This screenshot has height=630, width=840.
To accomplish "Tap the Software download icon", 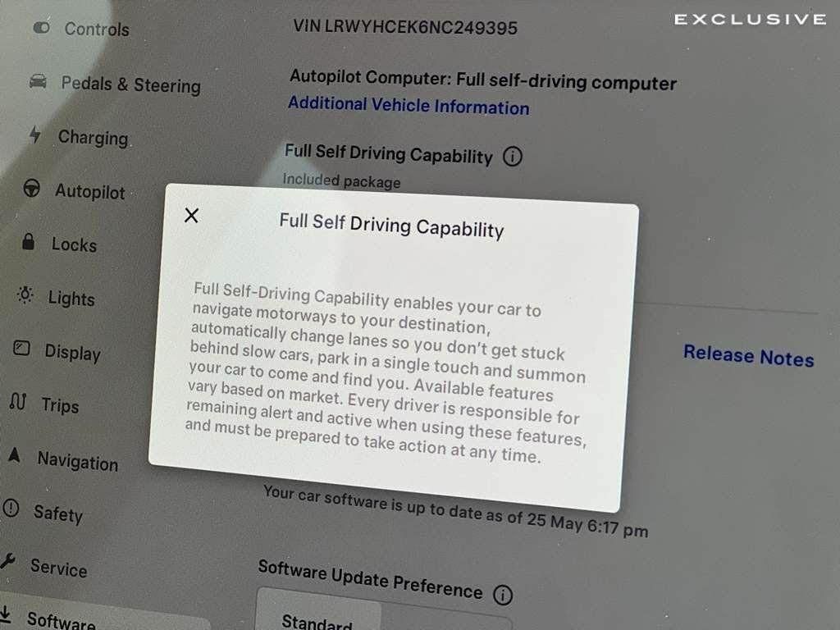I will point(6,614).
